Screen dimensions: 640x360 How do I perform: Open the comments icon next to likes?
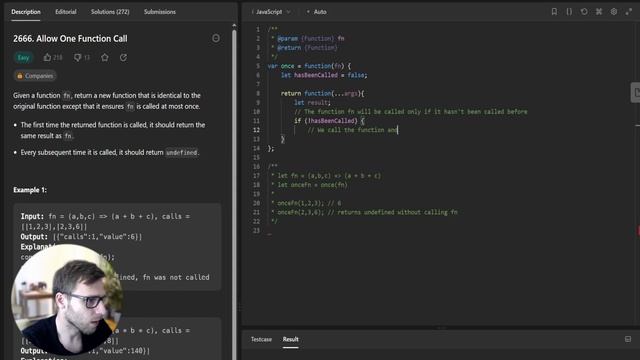tap(77, 58)
